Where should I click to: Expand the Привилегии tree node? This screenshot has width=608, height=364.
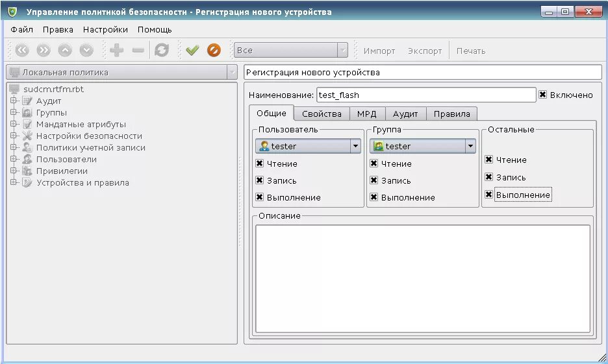point(13,171)
